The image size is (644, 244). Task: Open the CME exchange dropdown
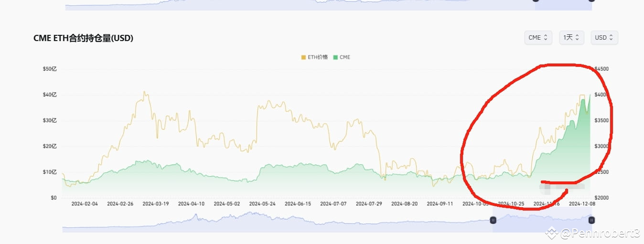point(538,37)
